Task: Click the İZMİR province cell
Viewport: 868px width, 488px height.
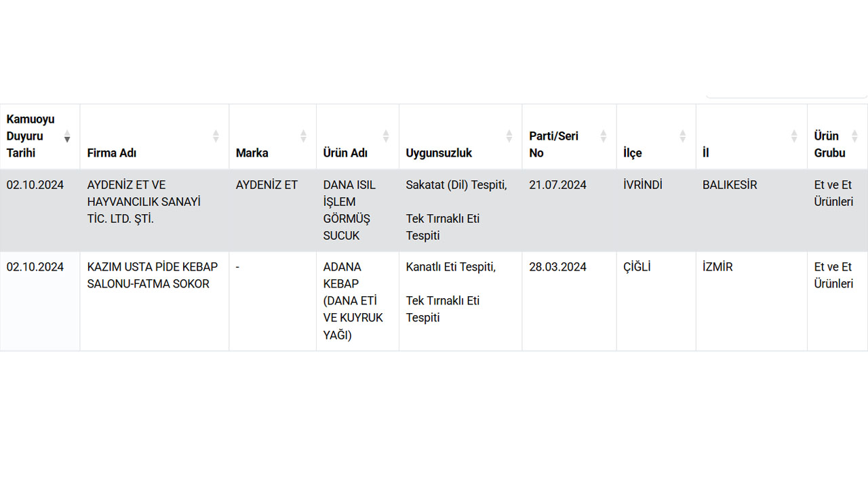Action: pos(751,301)
